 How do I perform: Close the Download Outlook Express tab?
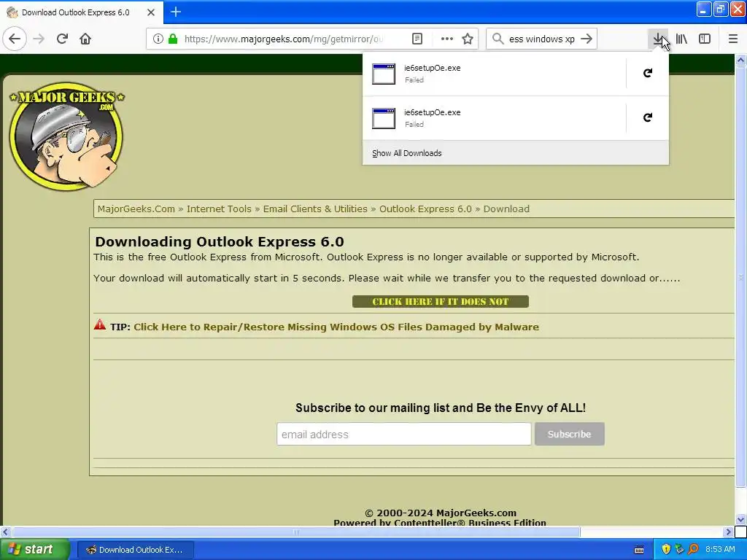click(151, 12)
